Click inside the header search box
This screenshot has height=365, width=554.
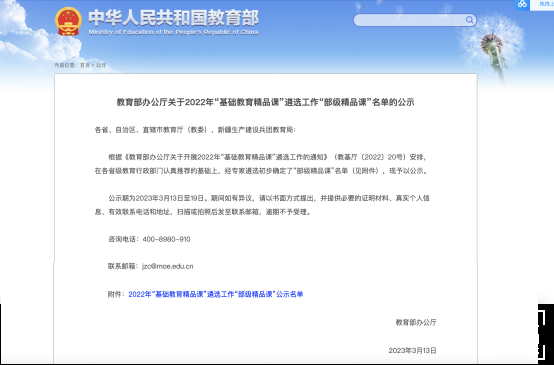(x=410, y=20)
